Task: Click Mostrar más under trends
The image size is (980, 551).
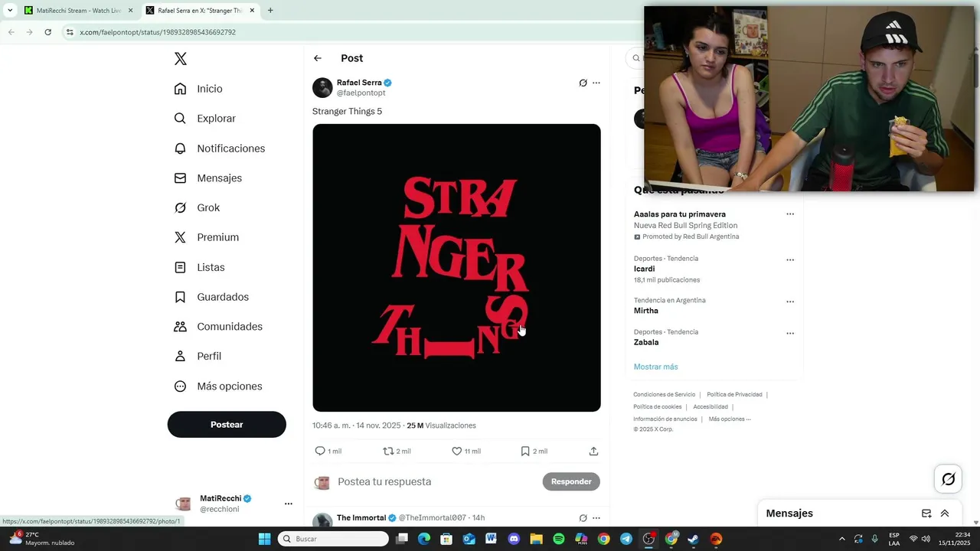Action: coord(655,367)
